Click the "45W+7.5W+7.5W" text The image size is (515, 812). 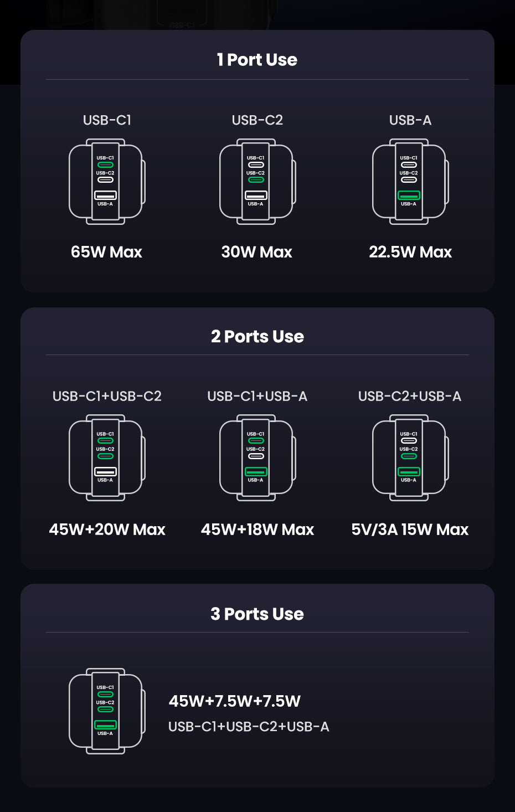click(x=234, y=701)
